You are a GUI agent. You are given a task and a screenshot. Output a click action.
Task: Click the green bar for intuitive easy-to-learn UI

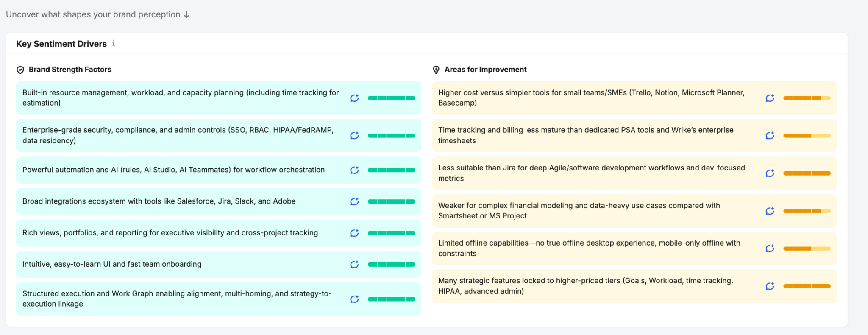[x=391, y=265]
